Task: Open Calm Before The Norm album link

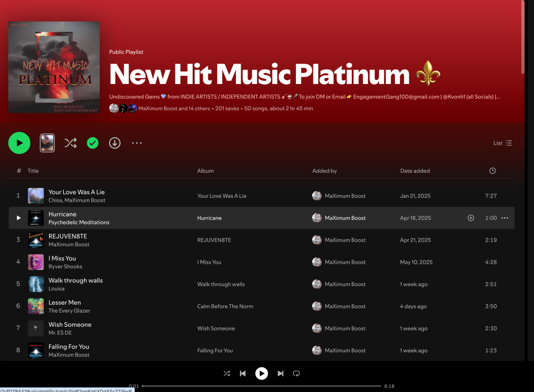Action: click(225, 306)
